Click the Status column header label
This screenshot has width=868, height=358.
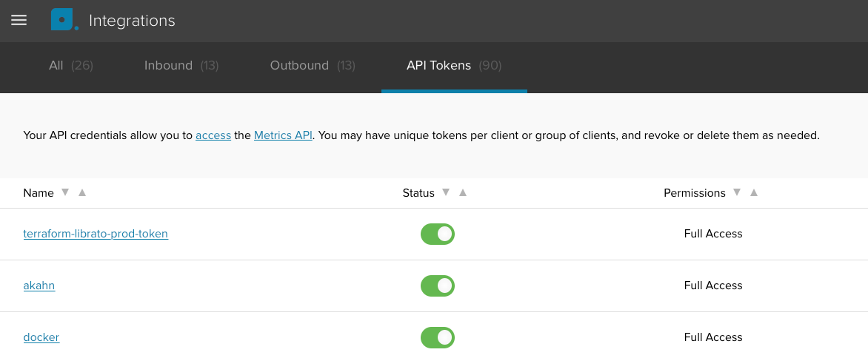(418, 193)
